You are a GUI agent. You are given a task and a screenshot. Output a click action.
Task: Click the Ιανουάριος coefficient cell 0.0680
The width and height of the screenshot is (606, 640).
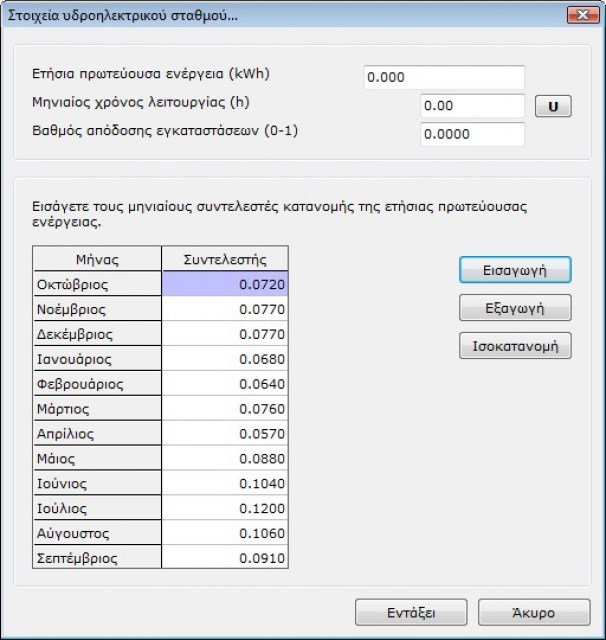pyautogui.click(x=225, y=359)
